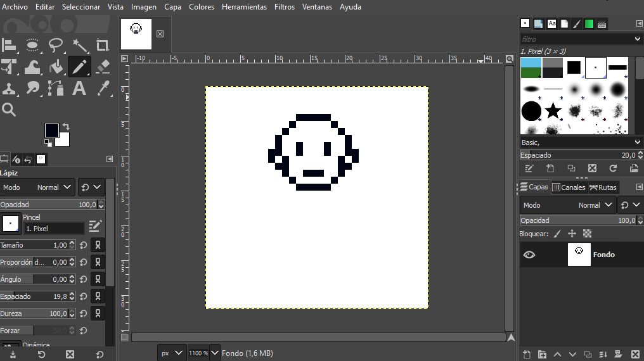Image resolution: width=644 pixels, height=361 pixels.
Task: Activate the Color Picker eyedropper tool
Action: click(x=103, y=88)
